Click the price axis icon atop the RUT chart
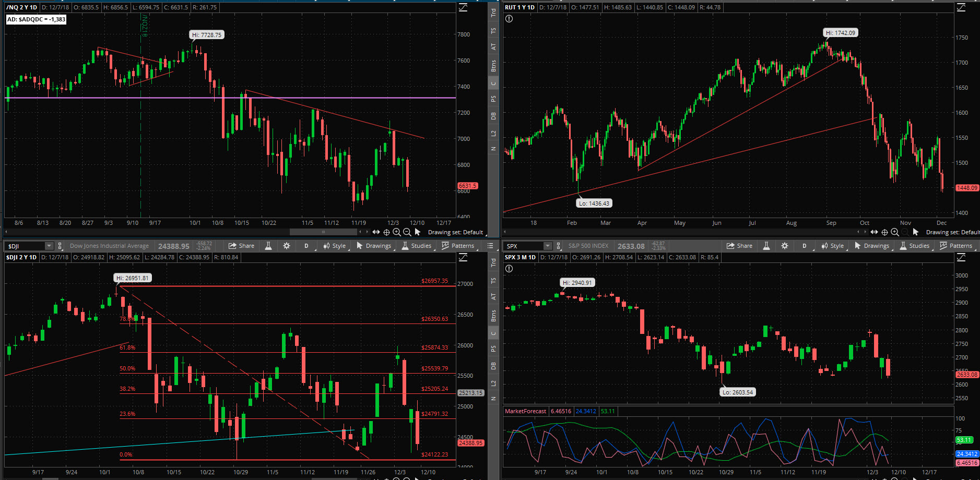Screen dimensions: 980x480 point(961,7)
